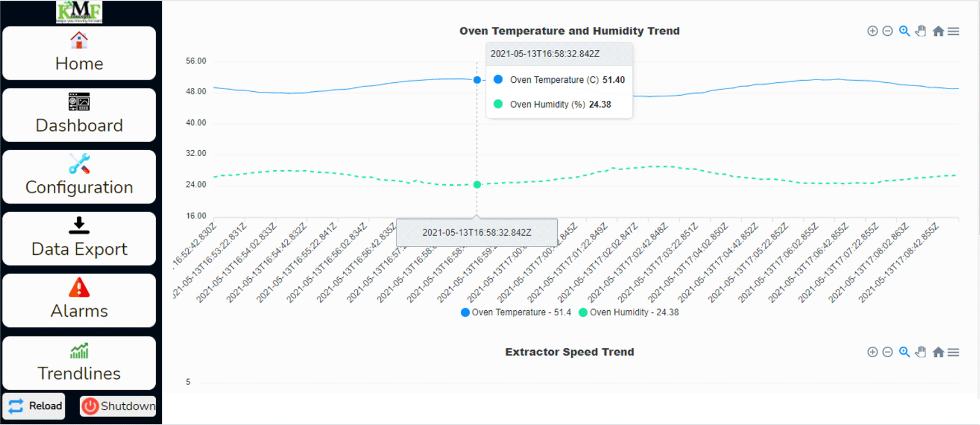This screenshot has height=425, width=980.
Task: Toggle Oven Humidity series in legend
Action: point(628,312)
